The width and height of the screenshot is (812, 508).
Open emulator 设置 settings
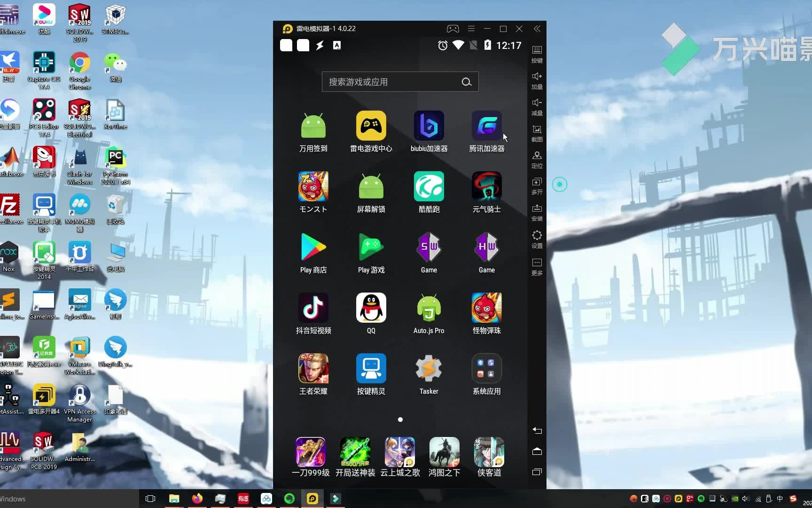point(537,239)
